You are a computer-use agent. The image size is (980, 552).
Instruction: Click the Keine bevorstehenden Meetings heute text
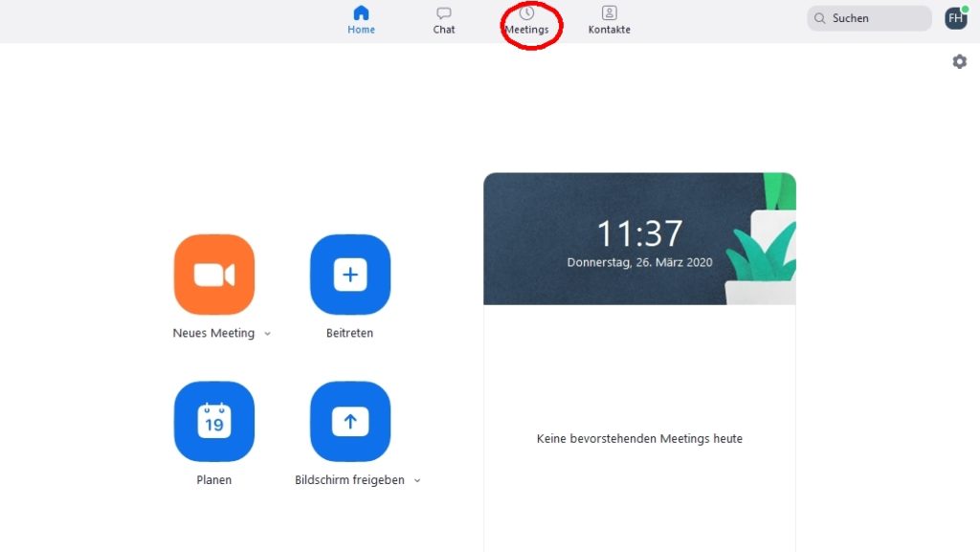coord(639,439)
